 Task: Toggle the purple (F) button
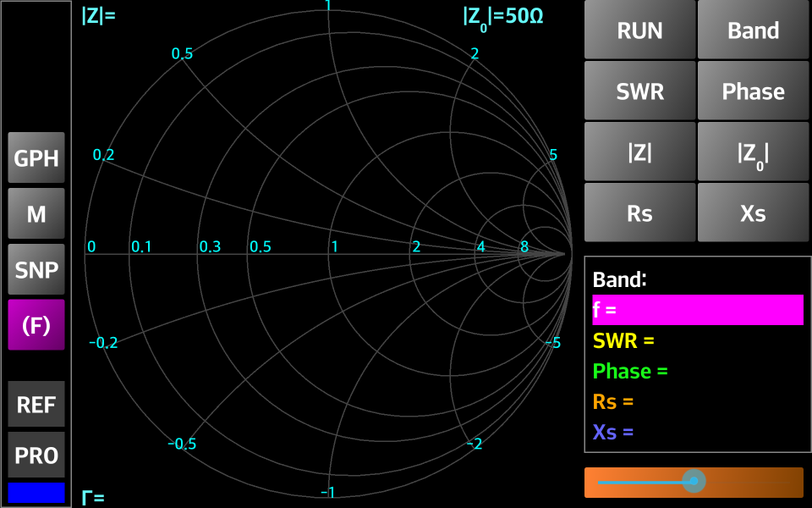pos(36,325)
